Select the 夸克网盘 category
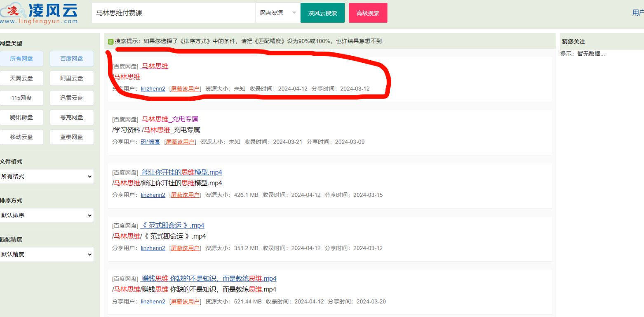Viewport: 644px width, 317px height. click(71, 117)
